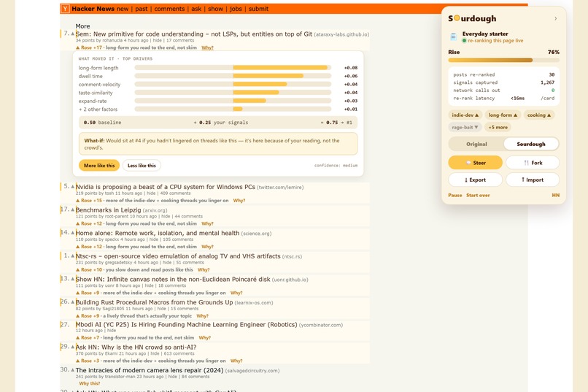This screenshot has width=588, height=392.
Task: Upvote the Nvidia CPU system post
Action: (x=73, y=186)
